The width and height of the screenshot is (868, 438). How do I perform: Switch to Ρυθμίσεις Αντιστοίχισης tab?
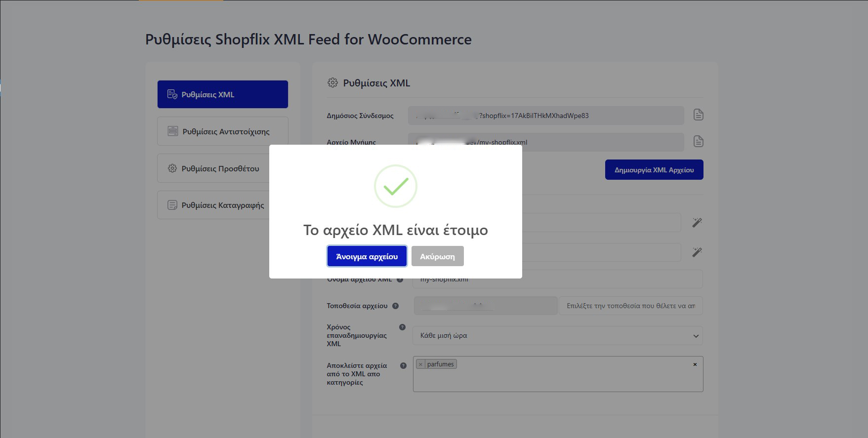pos(222,131)
